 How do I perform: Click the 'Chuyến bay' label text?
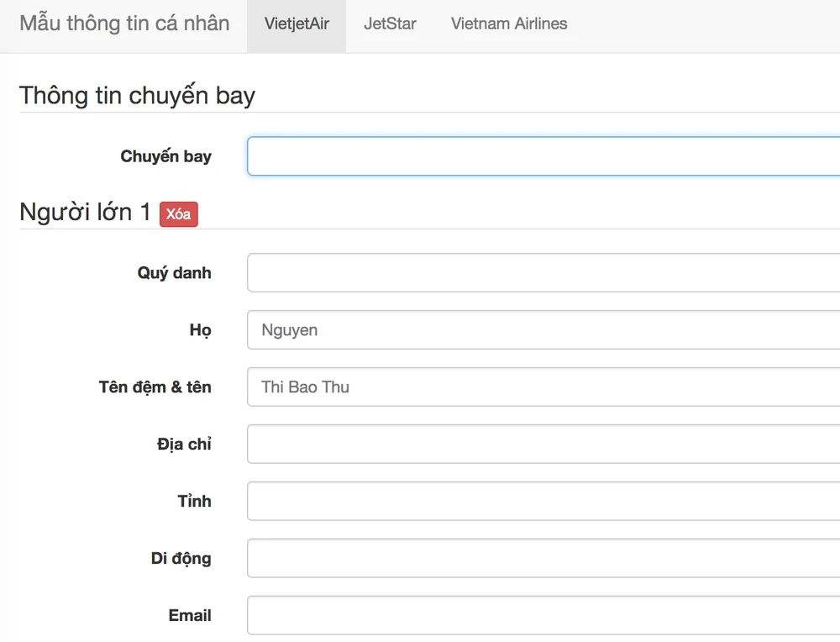165,156
